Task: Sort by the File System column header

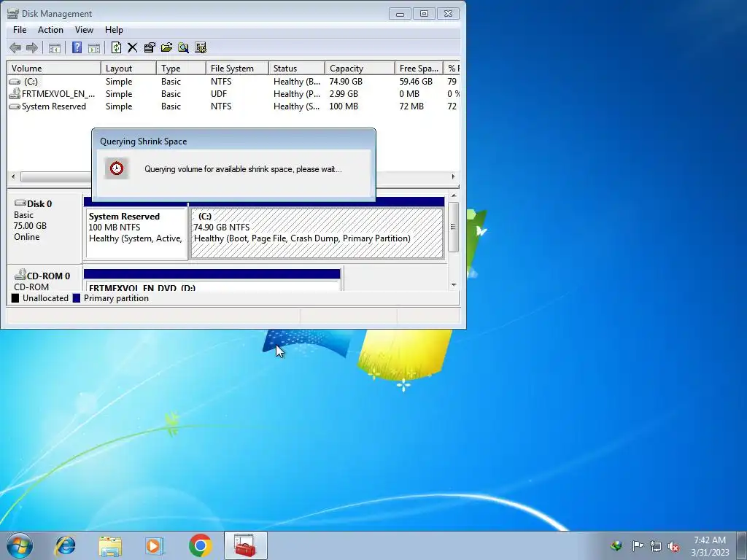Action: point(237,68)
